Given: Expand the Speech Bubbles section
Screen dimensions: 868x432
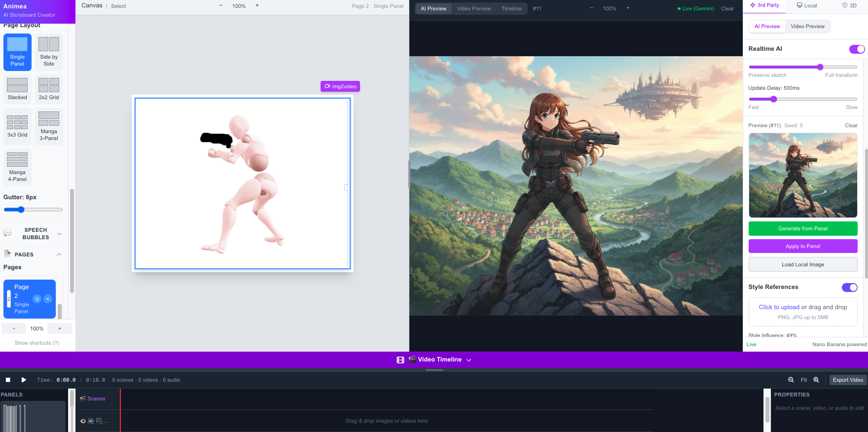Looking at the screenshot, I should (60, 234).
